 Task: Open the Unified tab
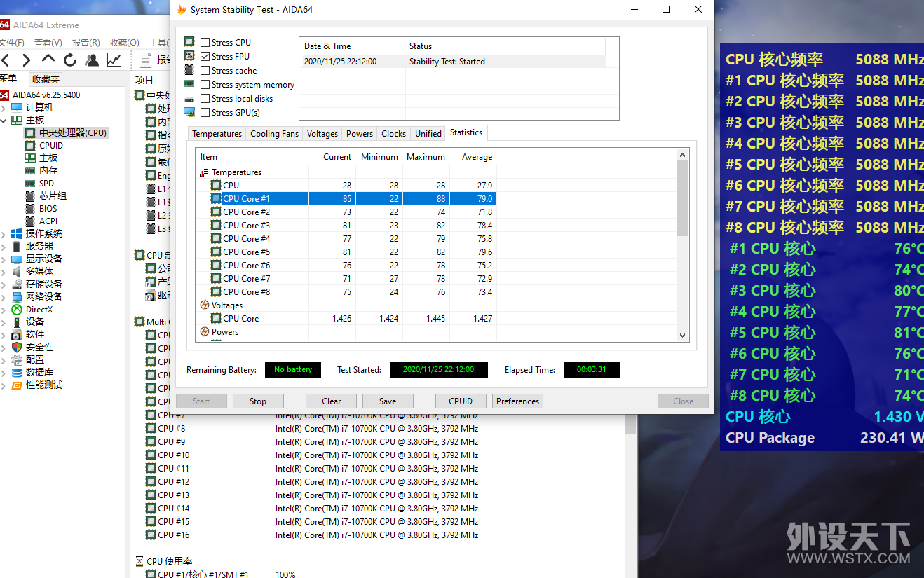coord(428,133)
